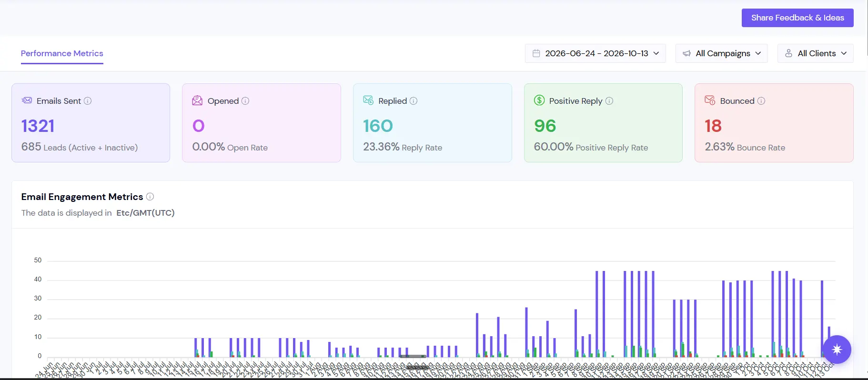Expand the All Campaigns filter
Viewport: 868px width, 380px height.
(x=722, y=53)
